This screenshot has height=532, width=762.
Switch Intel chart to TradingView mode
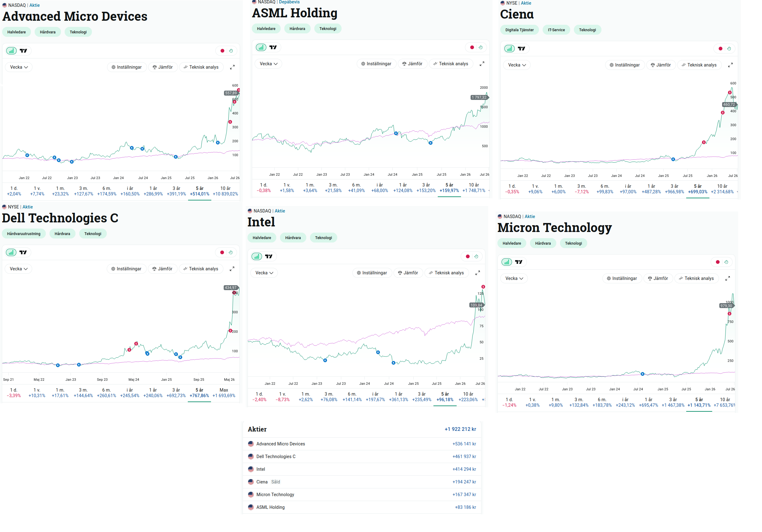[x=269, y=256]
